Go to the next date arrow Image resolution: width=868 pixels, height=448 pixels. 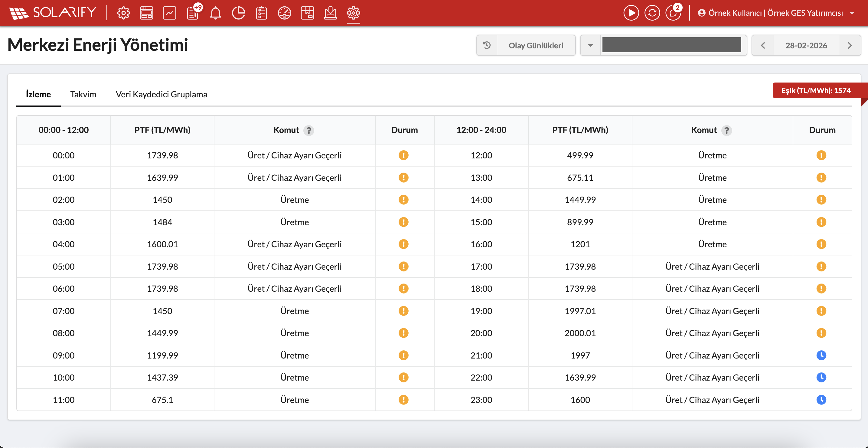[850, 45]
